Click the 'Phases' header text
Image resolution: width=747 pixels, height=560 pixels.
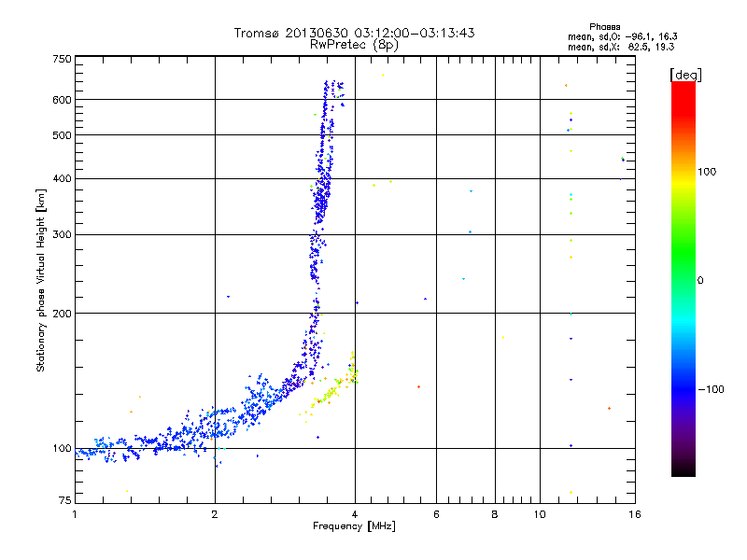click(604, 27)
